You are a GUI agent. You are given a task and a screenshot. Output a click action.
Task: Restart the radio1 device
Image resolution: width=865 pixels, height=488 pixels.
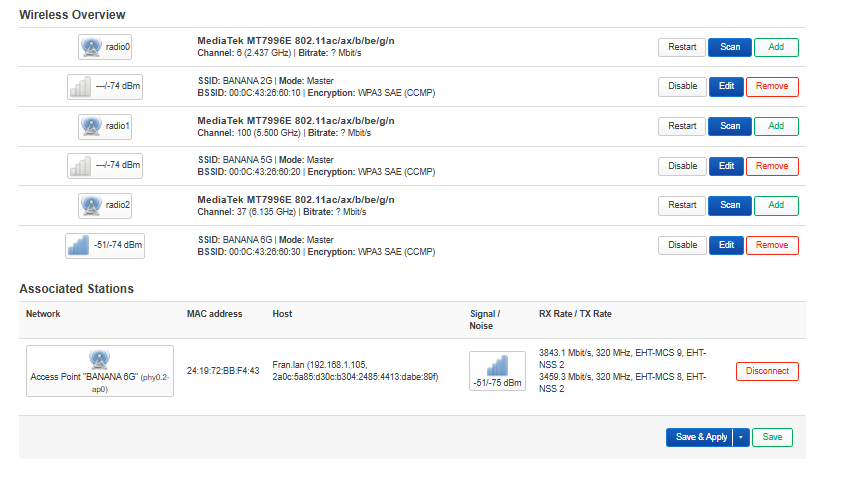coord(682,126)
